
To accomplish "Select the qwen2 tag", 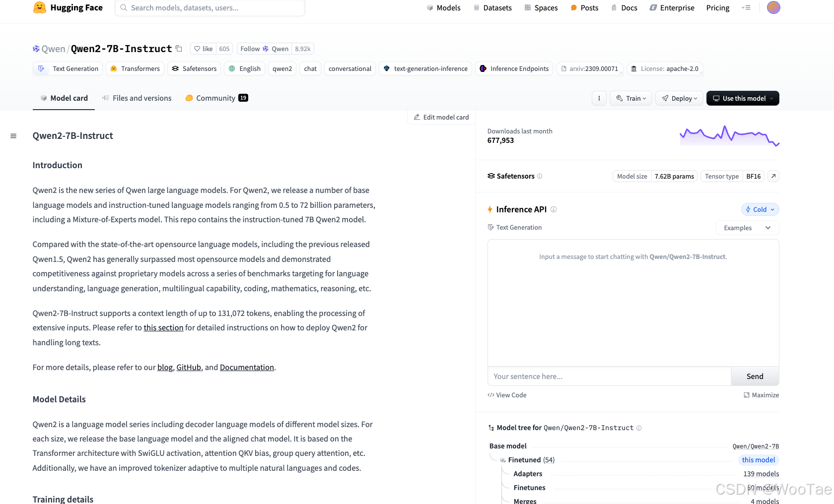I will pyautogui.click(x=282, y=68).
